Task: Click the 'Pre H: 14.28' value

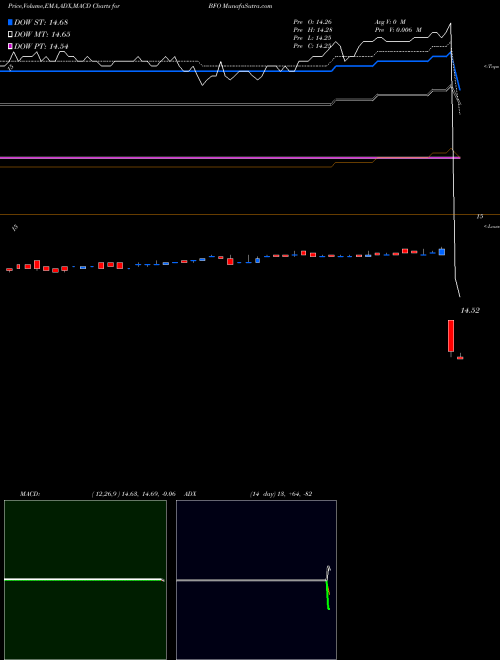Action: [x=313, y=30]
